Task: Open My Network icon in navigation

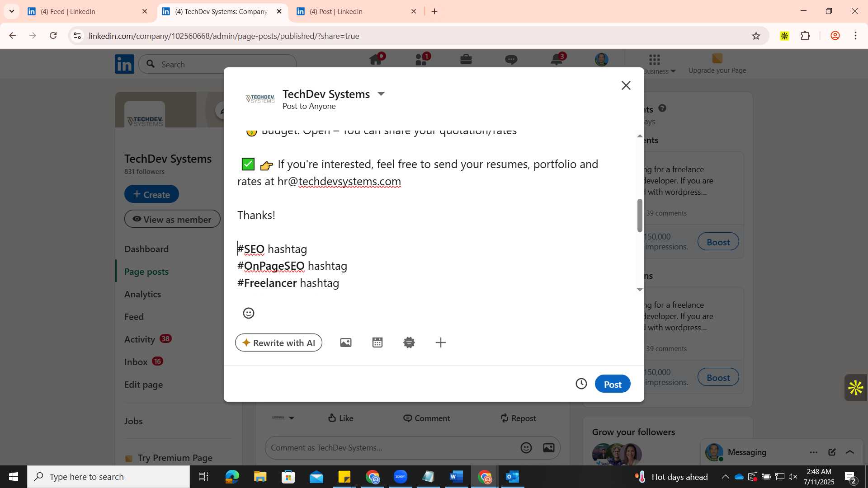Action: coord(421,60)
